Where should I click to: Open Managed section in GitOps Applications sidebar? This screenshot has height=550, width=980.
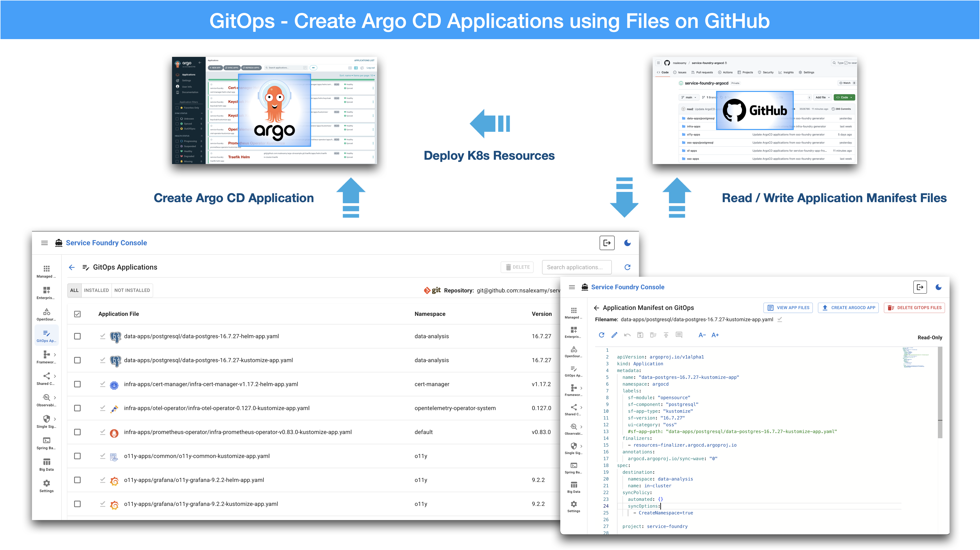46,271
